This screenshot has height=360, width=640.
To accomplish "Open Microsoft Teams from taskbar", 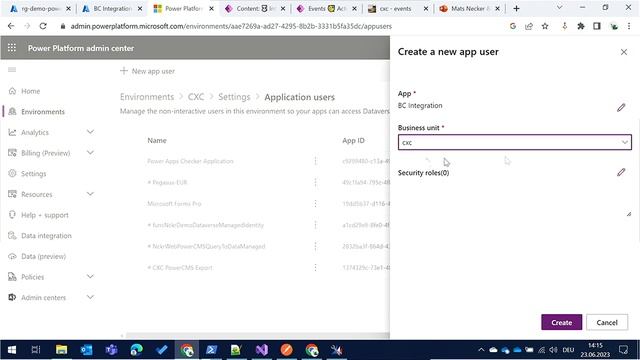I will tap(111, 350).
